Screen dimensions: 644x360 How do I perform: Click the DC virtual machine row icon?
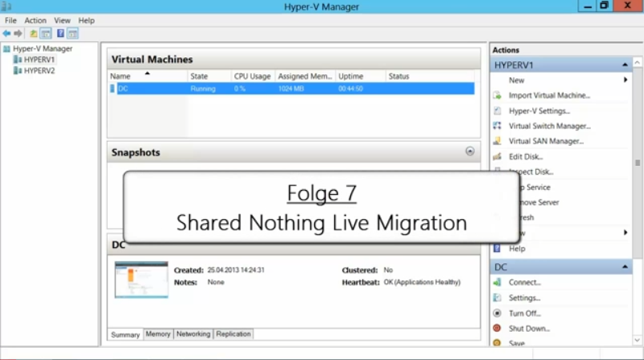pos(113,89)
